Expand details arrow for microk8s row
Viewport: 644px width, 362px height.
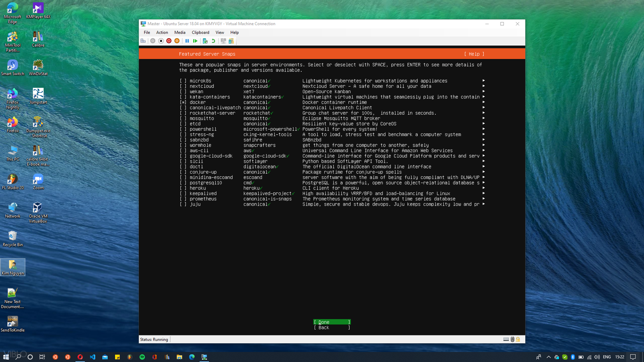(x=484, y=81)
